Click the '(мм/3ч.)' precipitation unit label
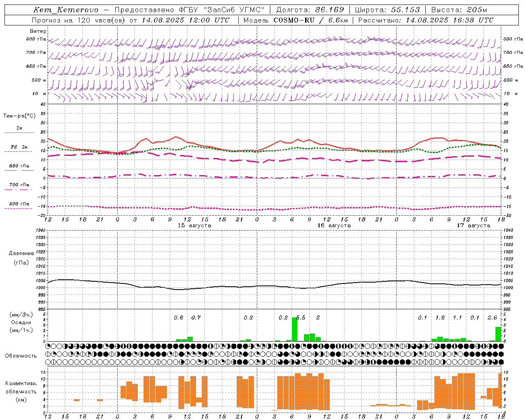Viewport: 525px width, 420px height. [x=21, y=315]
